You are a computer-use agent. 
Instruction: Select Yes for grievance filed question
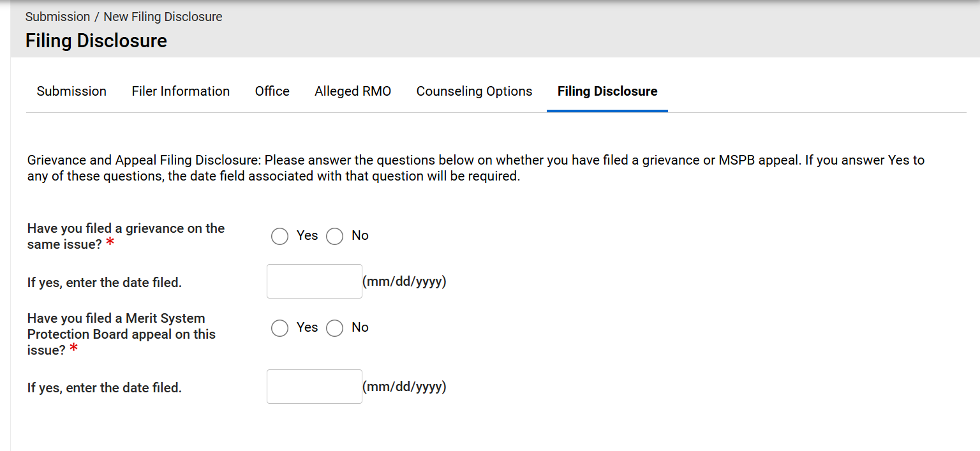(280, 237)
